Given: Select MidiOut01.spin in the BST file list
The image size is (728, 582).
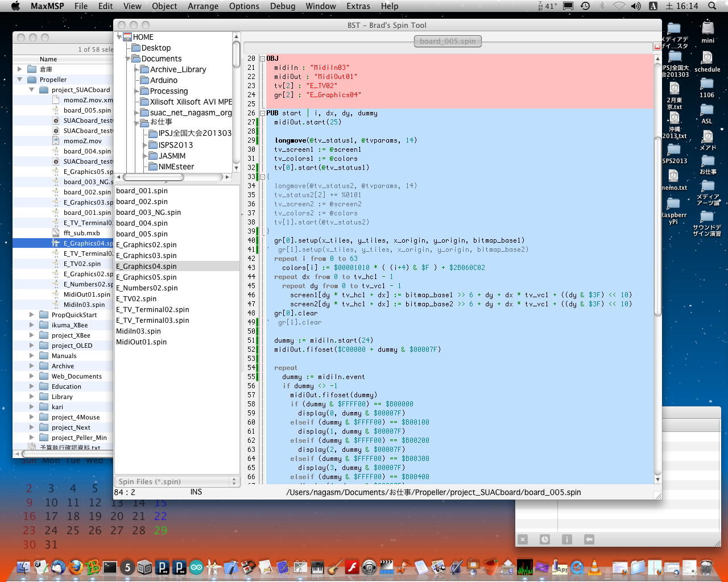Looking at the screenshot, I should (142, 342).
